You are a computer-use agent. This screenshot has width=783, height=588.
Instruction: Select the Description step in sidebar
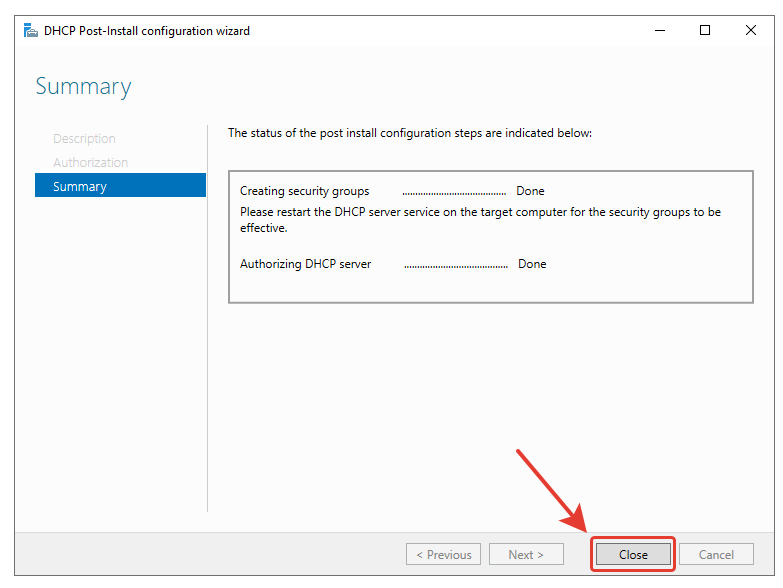(x=84, y=139)
